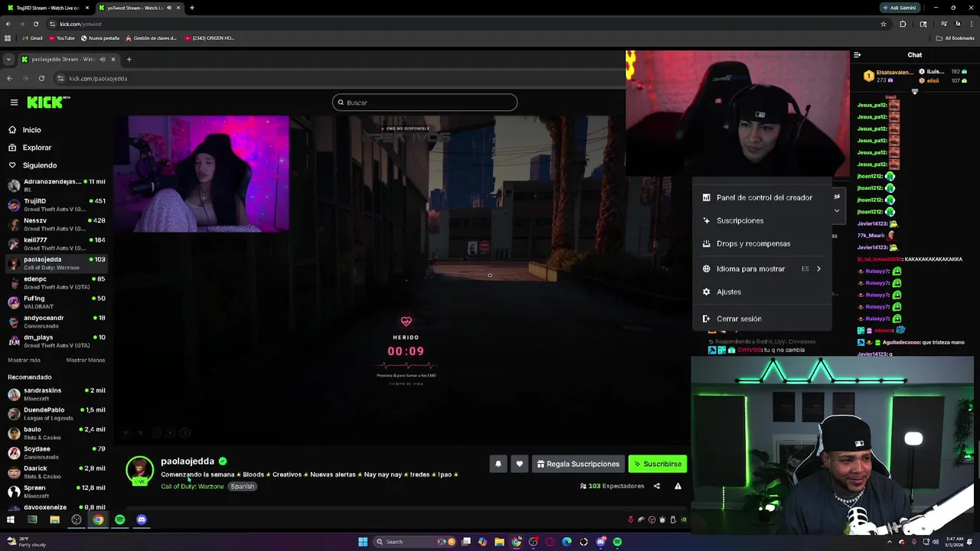Open File Explorer from the Windows taskbar
Viewport: 980px width, 551px height.
point(499,542)
